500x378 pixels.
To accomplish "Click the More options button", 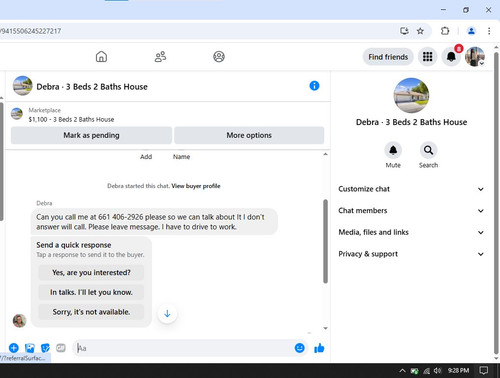I will 249,135.
